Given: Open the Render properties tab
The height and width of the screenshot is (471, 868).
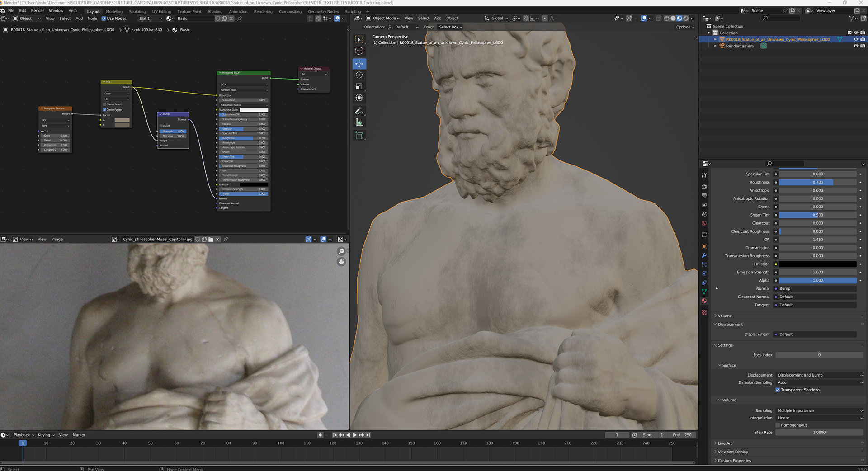Looking at the screenshot, I should click(x=704, y=186).
